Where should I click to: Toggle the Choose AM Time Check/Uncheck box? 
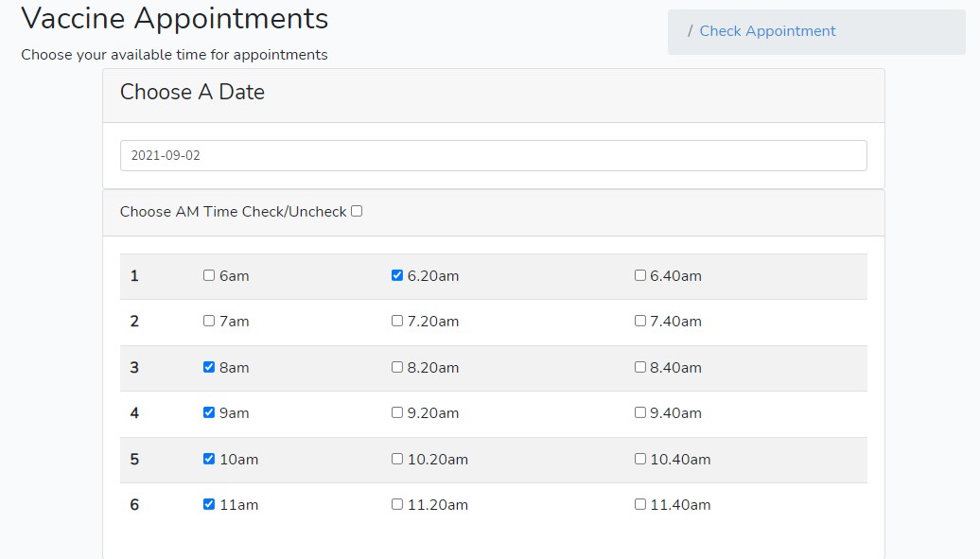click(357, 211)
